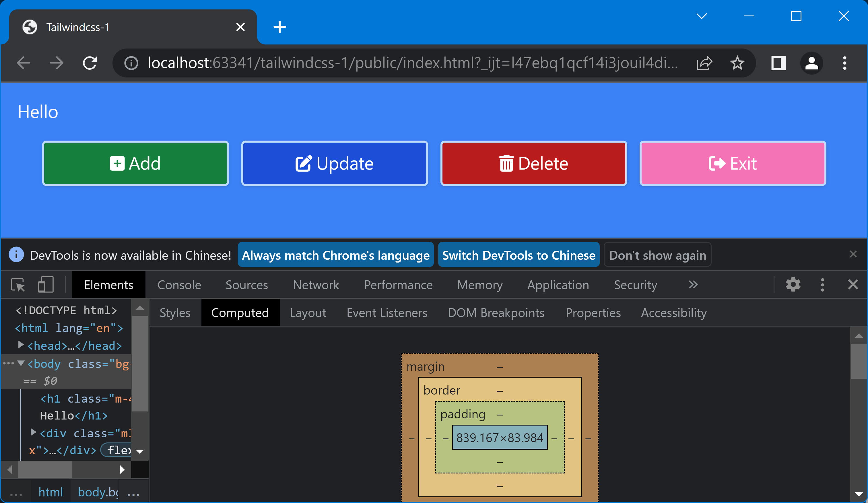868x503 pixels.
Task: Show more DevTools tabs chevron
Action: pyautogui.click(x=693, y=285)
